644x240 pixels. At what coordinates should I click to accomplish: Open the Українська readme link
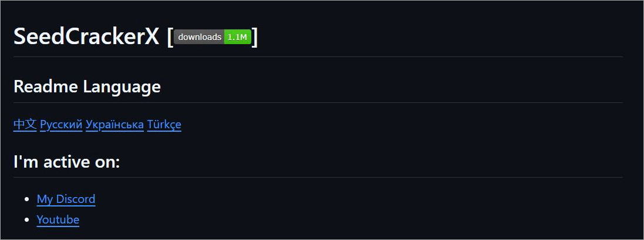pos(114,125)
